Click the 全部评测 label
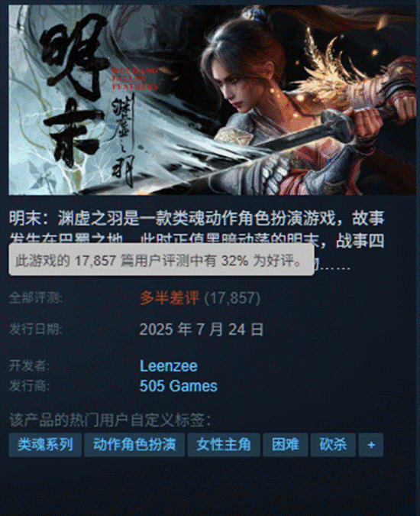Image resolution: width=420 pixels, height=516 pixels. coord(35,298)
